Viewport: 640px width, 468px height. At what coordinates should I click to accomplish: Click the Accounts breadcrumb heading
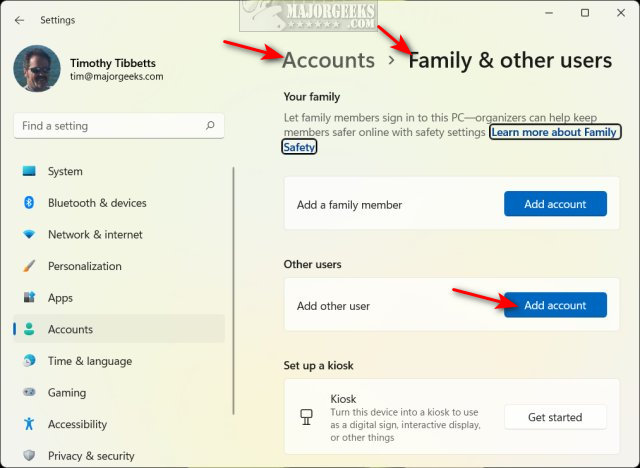pyautogui.click(x=328, y=60)
